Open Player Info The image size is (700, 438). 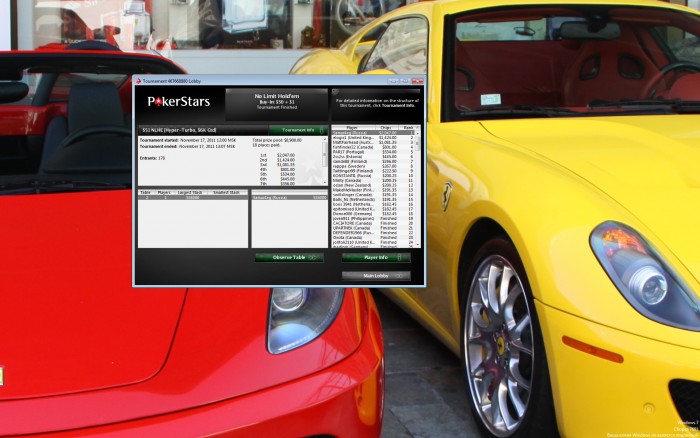point(376,258)
